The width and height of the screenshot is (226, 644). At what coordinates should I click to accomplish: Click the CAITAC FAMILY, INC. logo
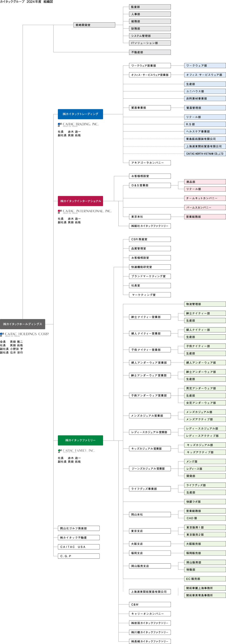click(x=76, y=451)
